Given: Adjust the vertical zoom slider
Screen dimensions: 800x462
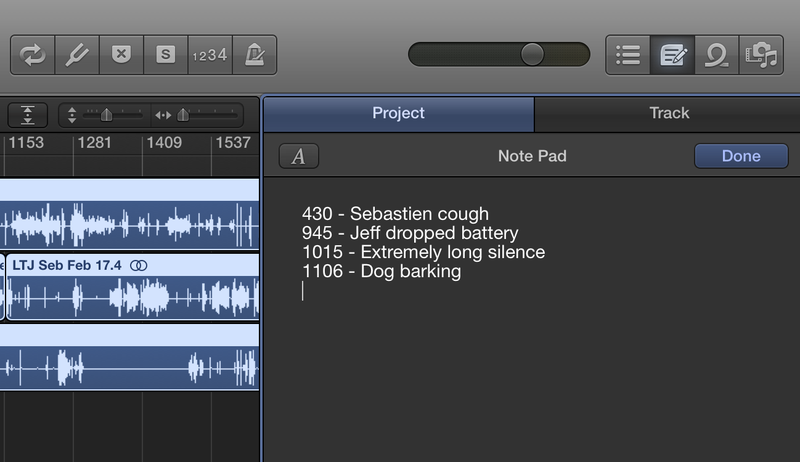Looking at the screenshot, I should pyautogui.click(x=106, y=115).
